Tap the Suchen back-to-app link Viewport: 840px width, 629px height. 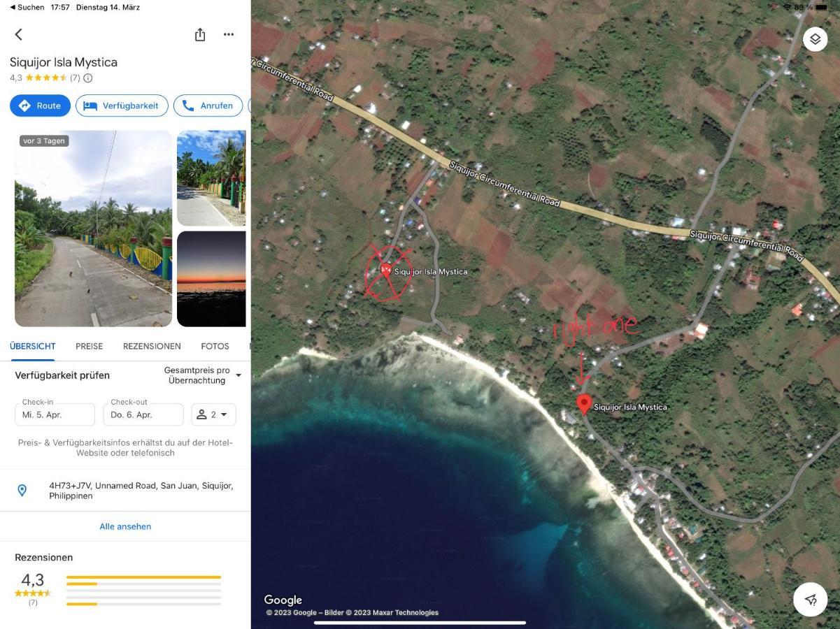(27, 7)
